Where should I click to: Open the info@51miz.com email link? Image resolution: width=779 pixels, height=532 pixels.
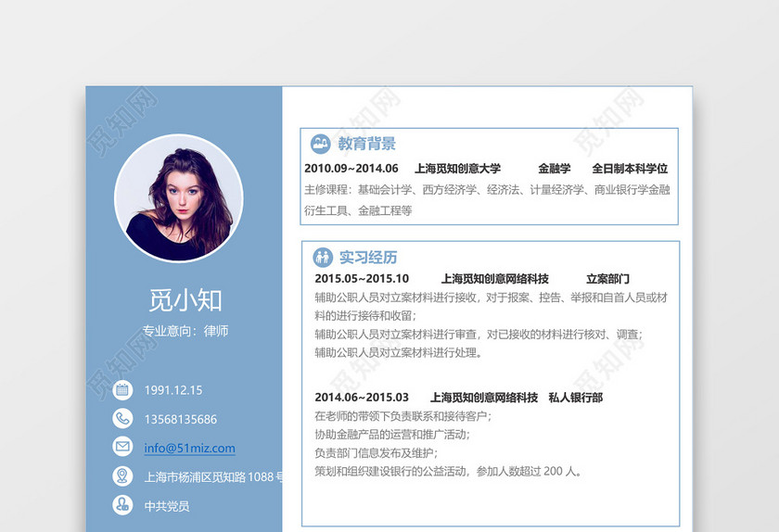pyautogui.click(x=189, y=448)
